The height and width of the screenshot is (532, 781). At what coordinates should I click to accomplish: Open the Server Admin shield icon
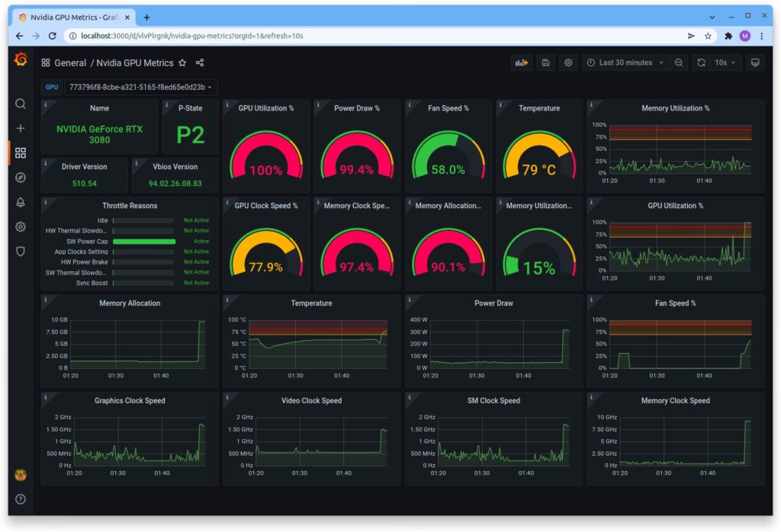click(x=21, y=252)
